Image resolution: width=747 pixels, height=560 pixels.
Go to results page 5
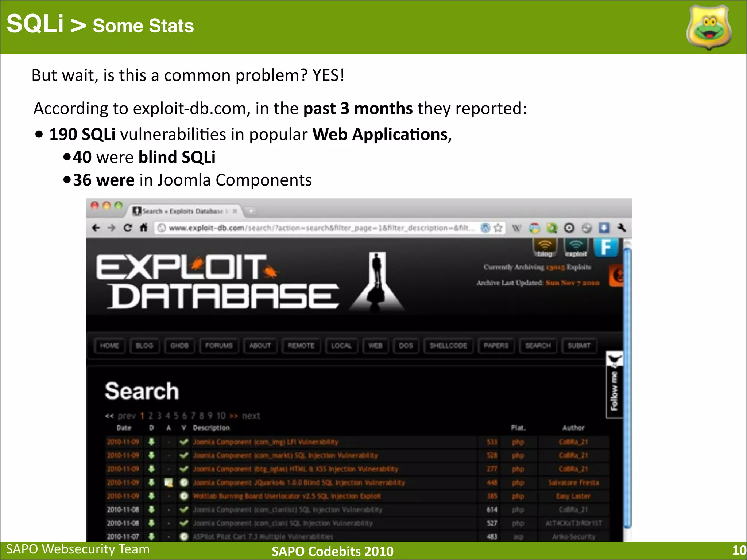(x=176, y=416)
